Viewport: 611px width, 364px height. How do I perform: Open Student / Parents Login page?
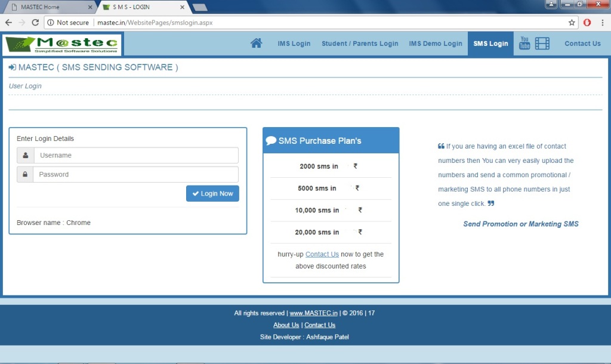point(360,44)
